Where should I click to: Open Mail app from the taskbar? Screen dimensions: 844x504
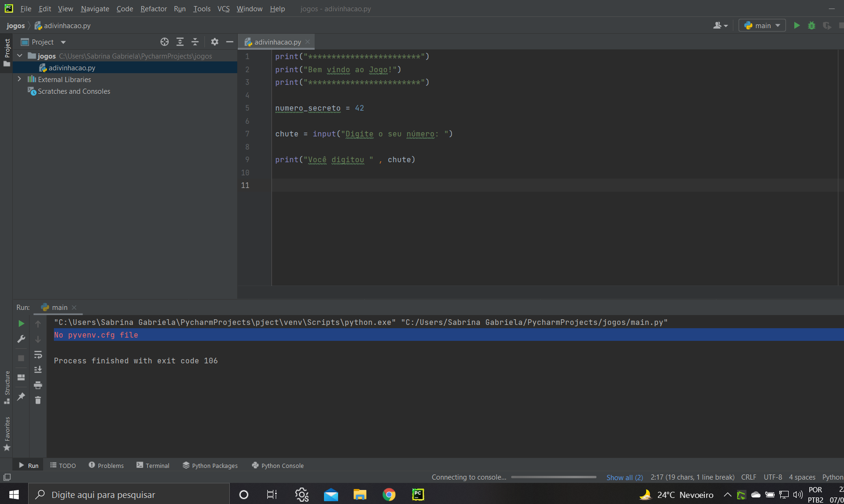coord(331,495)
